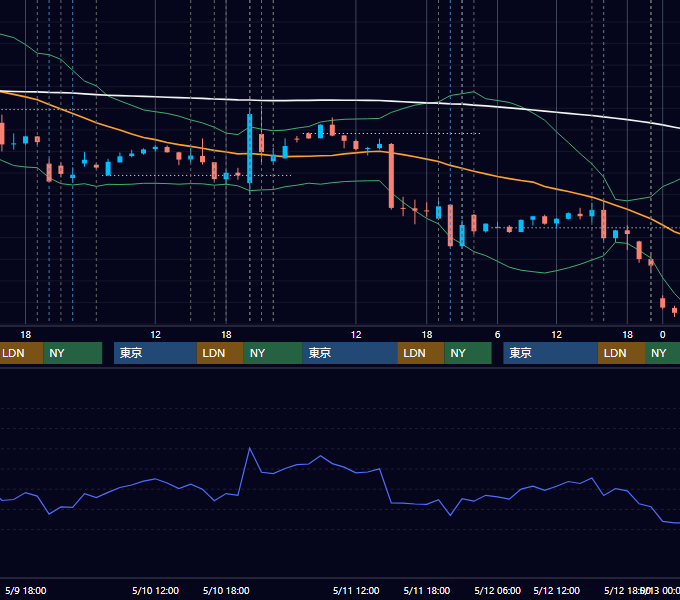Click the '5/9 18:00' date label
The height and width of the screenshot is (600, 680).
coord(26,591)
